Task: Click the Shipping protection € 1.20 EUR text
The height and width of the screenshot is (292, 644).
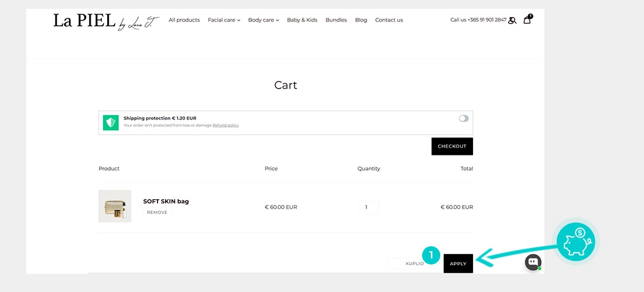Action: click(x=160, y=118)
